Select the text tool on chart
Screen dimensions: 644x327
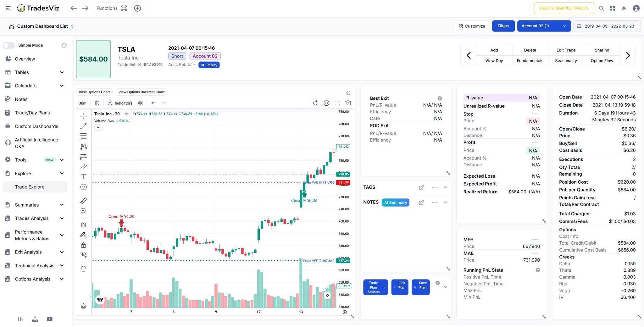click(83, 177)
